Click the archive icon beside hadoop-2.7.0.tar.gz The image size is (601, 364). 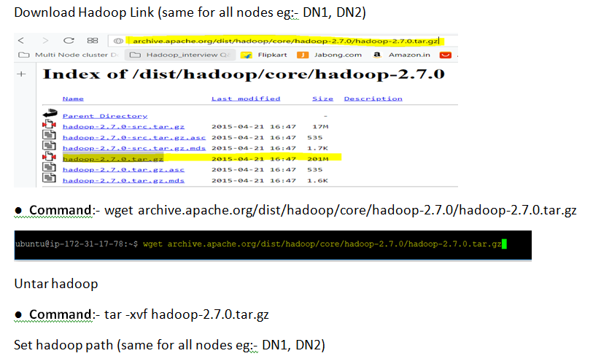click(x=49, y=157)
